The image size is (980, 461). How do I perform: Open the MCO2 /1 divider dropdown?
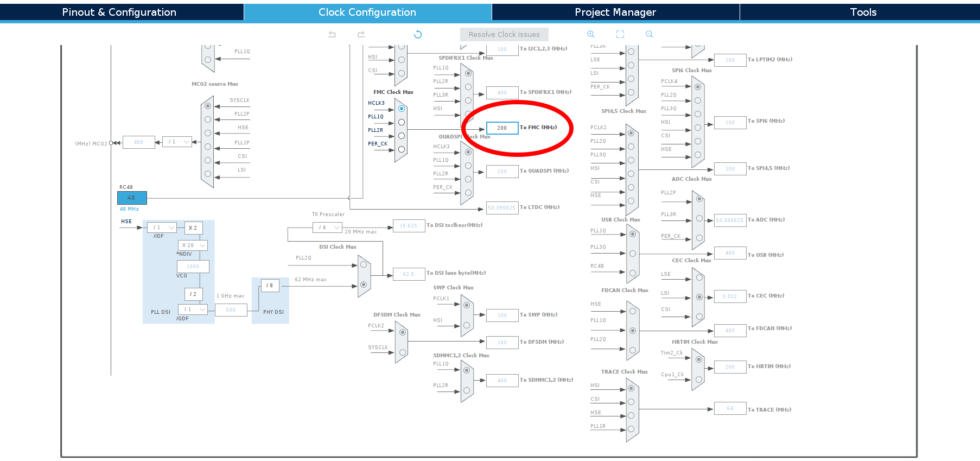pyautogui.click(x=177, y=142)
